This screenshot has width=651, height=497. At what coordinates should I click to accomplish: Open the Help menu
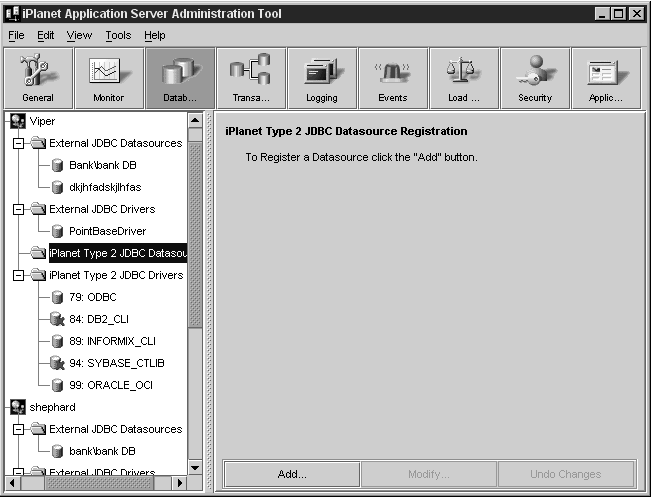pos(155,36)
